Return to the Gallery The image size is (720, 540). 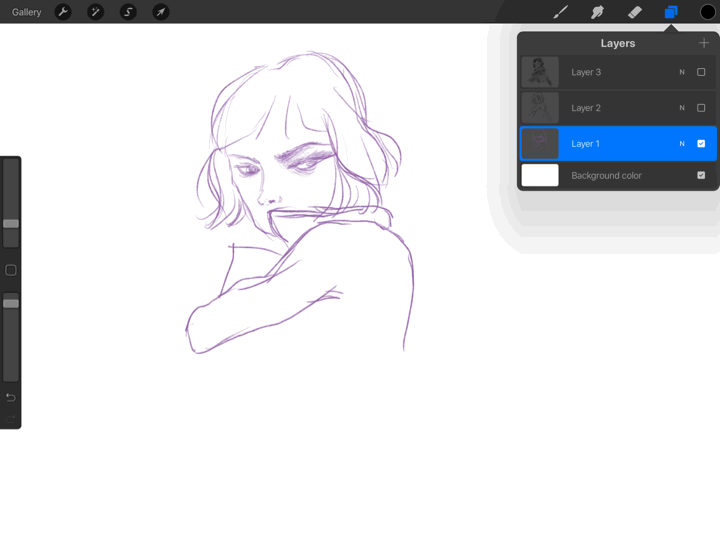click(x=27, y=12)
